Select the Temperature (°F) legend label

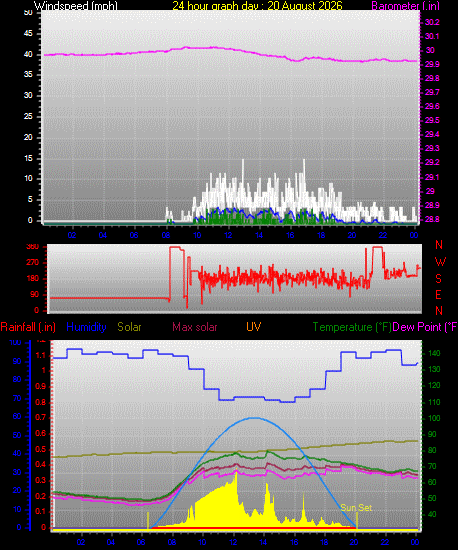tap(352, 327)
